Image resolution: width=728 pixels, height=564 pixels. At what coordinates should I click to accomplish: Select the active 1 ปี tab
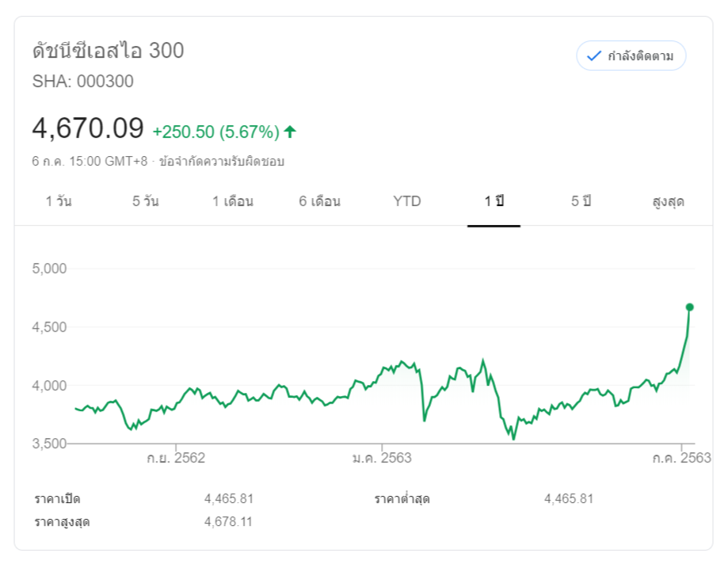coord(494,201)
